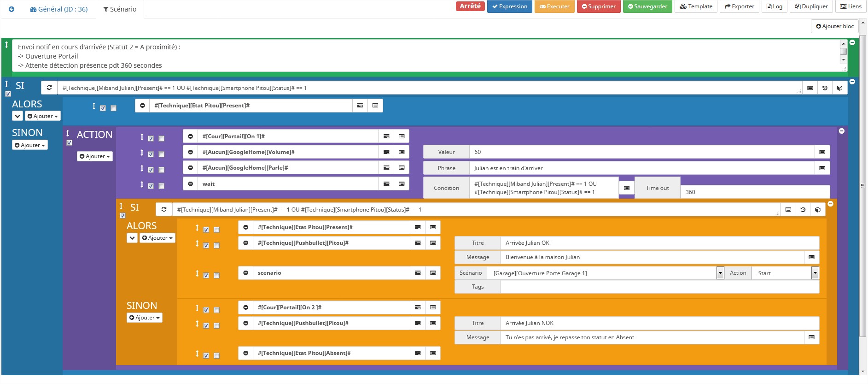Click the Exporter button
Image resolution: width=868 pixels, height=384 pixels.
coord(739,6)
